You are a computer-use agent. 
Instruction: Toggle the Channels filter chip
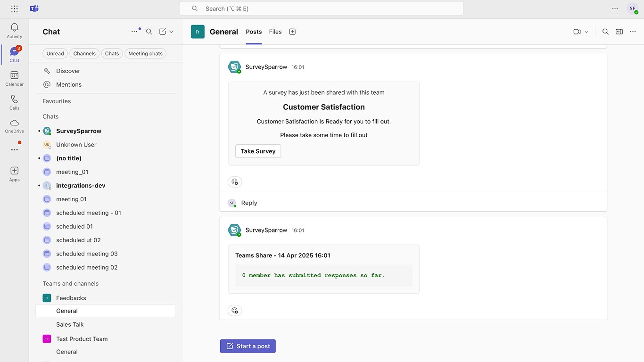[x=84, y=54]
